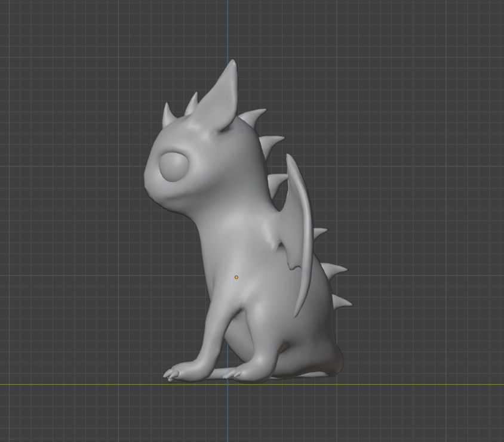Image resolution: width=504 pixels, height=442 pixels.
Task: Select the dragon mesh by its eye
Action: click(x=173, y=166)
